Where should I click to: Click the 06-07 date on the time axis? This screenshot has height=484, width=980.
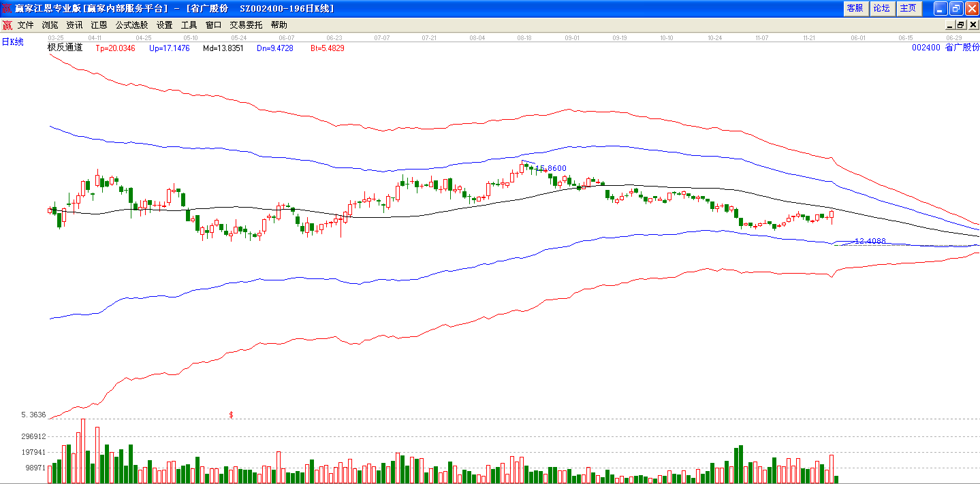pyautogui.click(x=287, y=38)
